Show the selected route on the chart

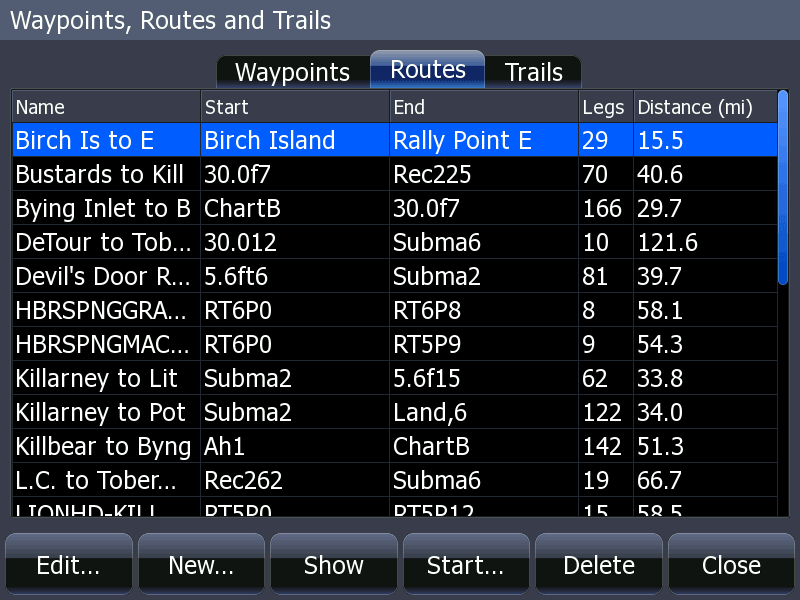coord(333,564)
